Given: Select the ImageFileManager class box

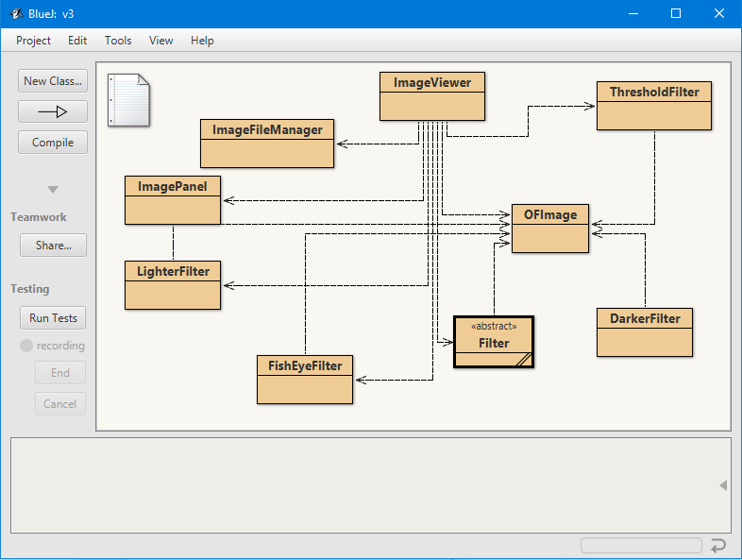Looking at the screenshot, I should coord(267,144).
